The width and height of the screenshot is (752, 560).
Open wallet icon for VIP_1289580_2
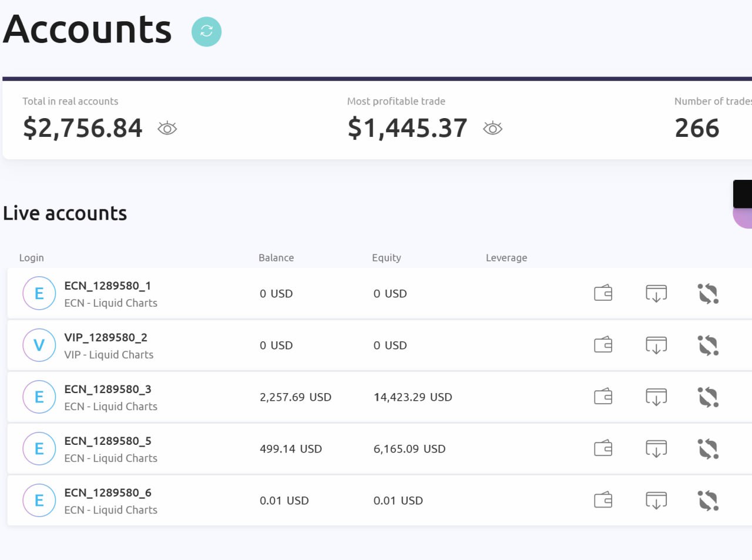603,344
